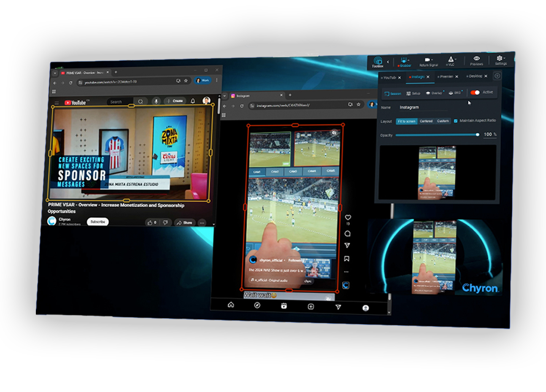The image size is (546, 392).
Task: Add a new grabber session tab
Action: (x=497, y=76)
